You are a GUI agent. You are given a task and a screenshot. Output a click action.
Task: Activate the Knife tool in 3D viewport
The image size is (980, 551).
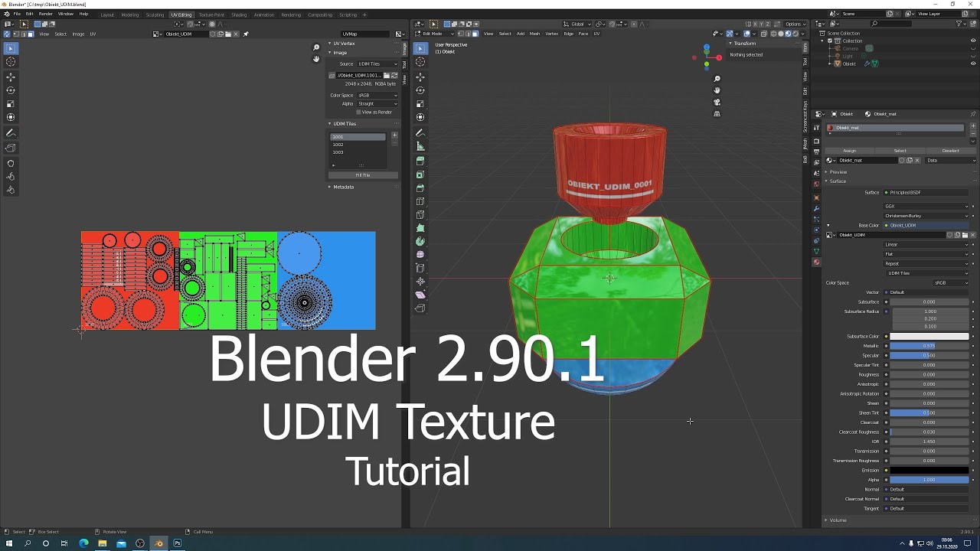[420, 215]
